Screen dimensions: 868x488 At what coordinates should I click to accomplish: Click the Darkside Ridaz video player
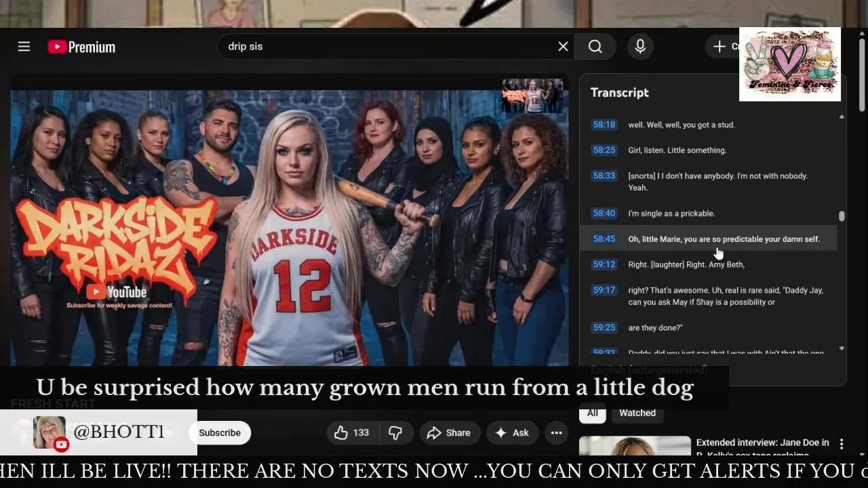(x=290, y=220)
